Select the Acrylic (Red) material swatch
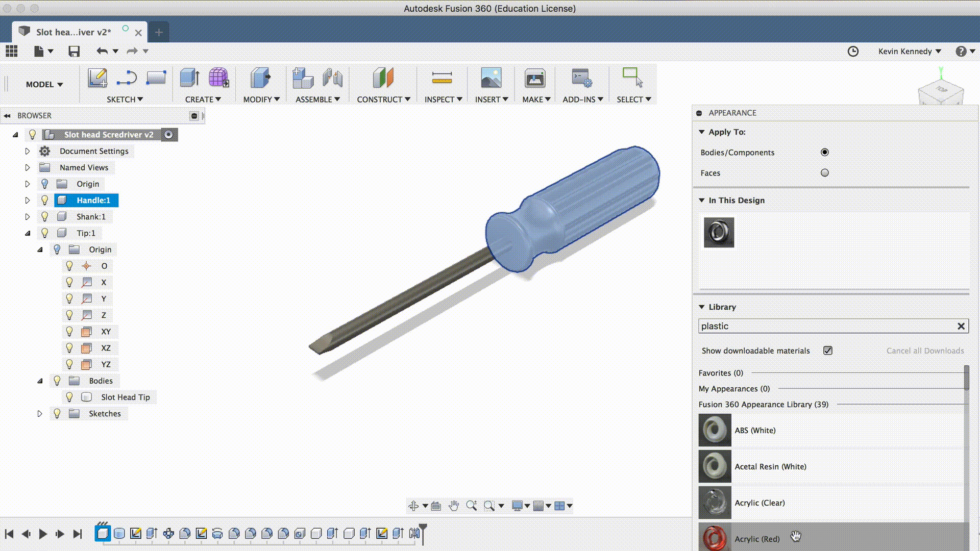This screenshot has height=551, width=980. click(x=715, y=537)
